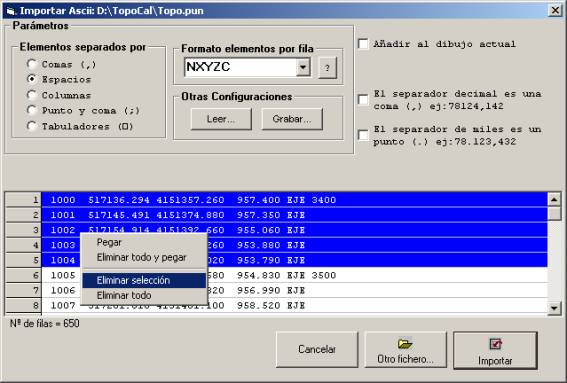
Task: Select row header number 2
Action: (x=24, y=215)
